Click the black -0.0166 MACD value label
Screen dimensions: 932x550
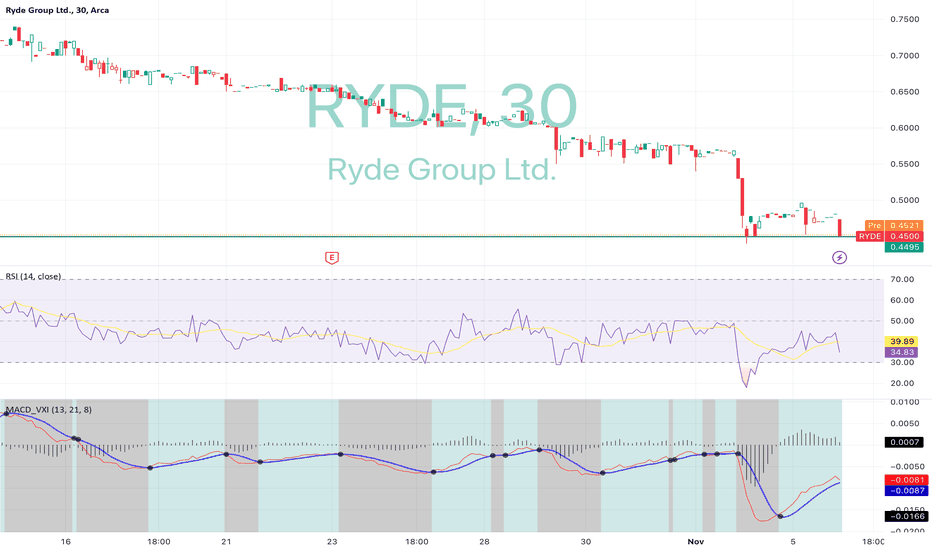906,516
